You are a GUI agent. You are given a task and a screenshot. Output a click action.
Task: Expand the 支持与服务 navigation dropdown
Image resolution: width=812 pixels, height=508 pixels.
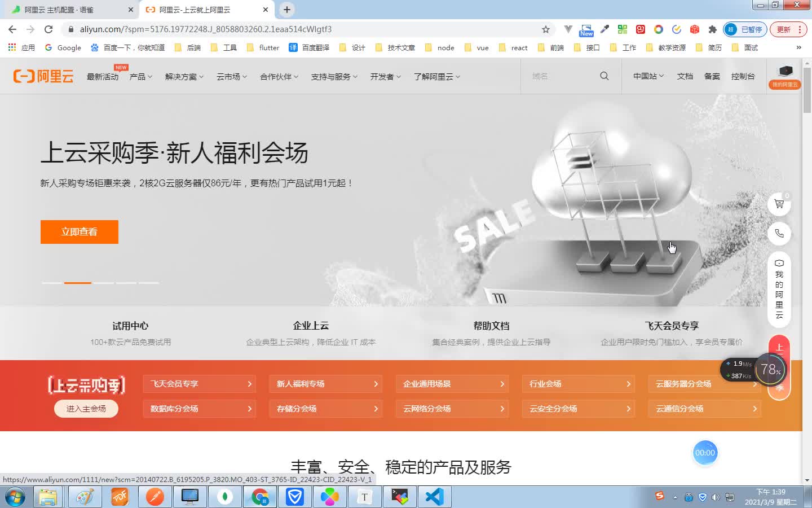(334, 77)
